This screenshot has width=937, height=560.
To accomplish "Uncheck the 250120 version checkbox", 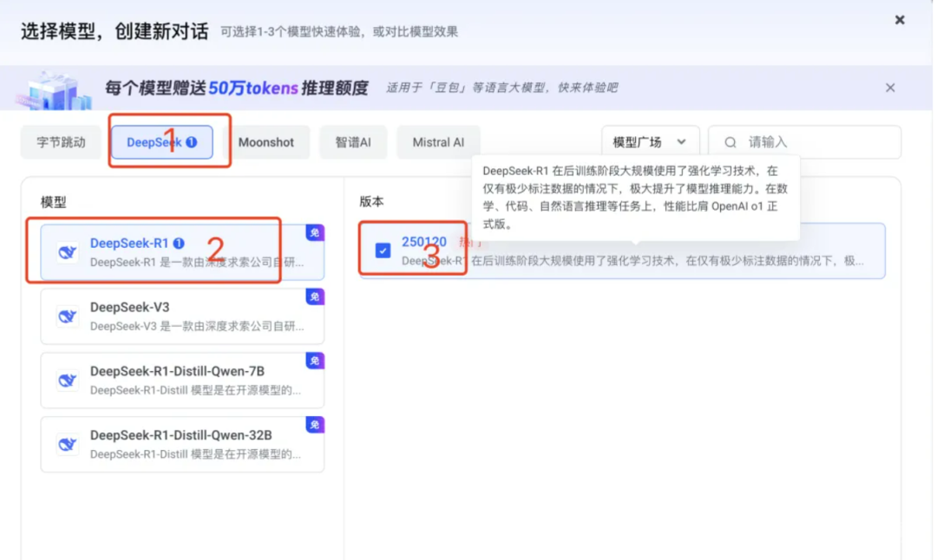I will click(383, 251).
